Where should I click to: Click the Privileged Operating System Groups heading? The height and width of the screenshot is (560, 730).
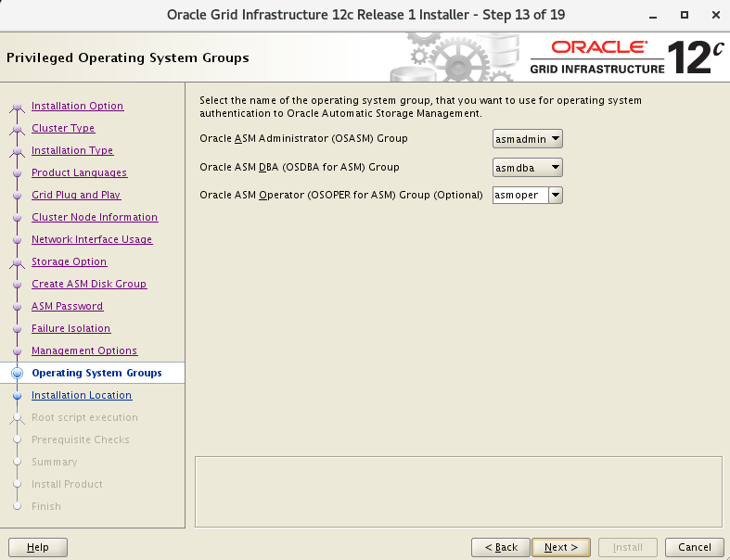click(128, 57)
